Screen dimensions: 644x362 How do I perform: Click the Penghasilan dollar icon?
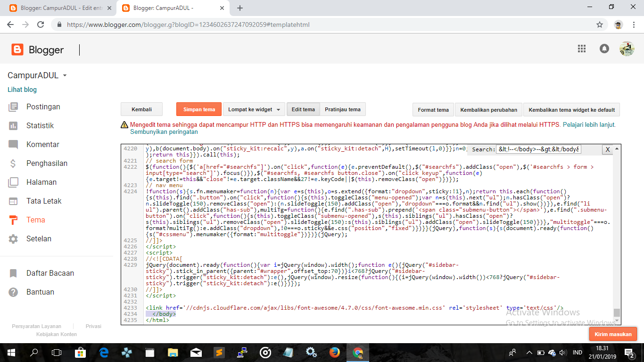point(13,164)
